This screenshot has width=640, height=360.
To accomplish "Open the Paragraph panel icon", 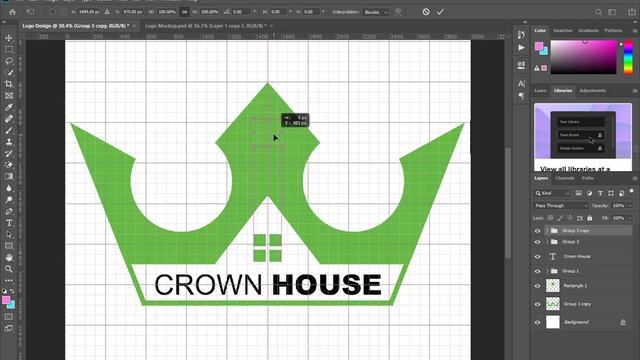I will (521, 96).
